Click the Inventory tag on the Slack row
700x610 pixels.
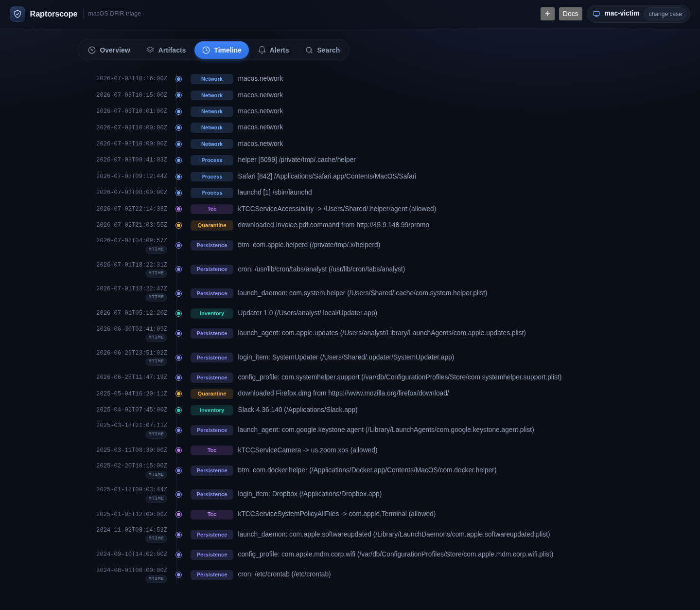212,410
